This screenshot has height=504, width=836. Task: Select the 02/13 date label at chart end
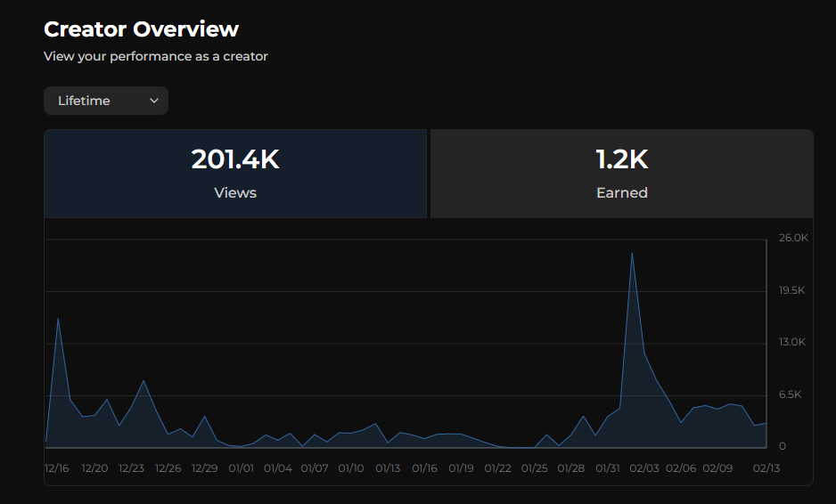tap(766, 468)
